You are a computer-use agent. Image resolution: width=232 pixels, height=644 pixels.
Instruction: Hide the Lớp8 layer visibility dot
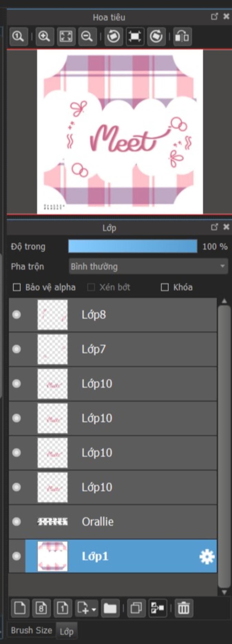click(x=17, y=314)
